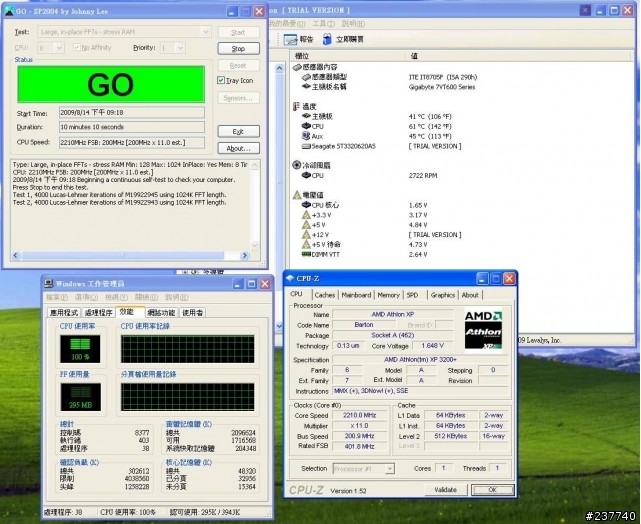Click the SP2004 title bar application icon
The height and width of the screenshot is (524, 641).
9,11
